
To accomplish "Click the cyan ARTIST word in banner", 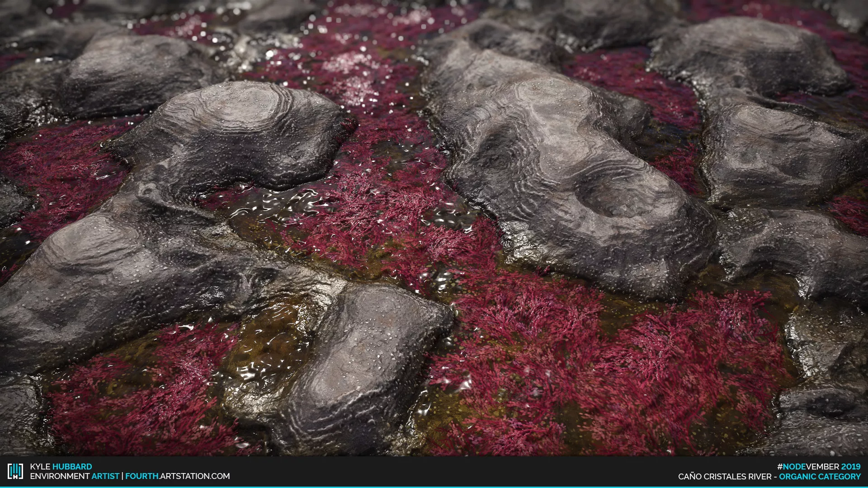I will pos(105,476).
